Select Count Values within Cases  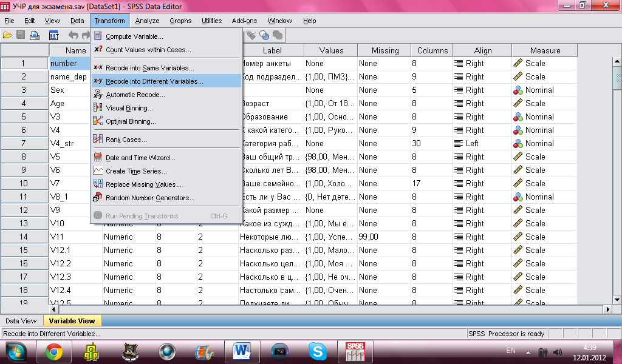166,50
